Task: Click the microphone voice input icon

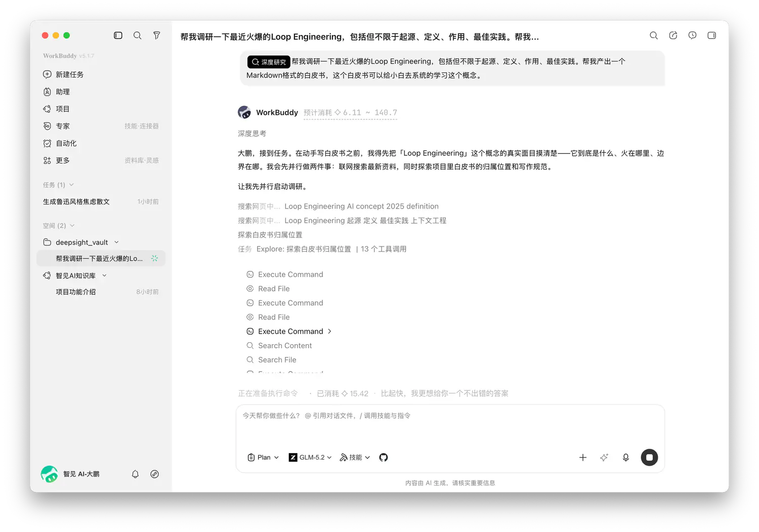Action: (x=626, y=457)
